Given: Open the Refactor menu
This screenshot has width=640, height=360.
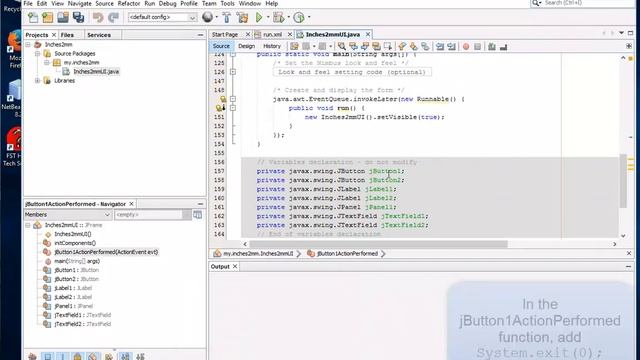Looking at the screenshot, I should tap(129, 3).
